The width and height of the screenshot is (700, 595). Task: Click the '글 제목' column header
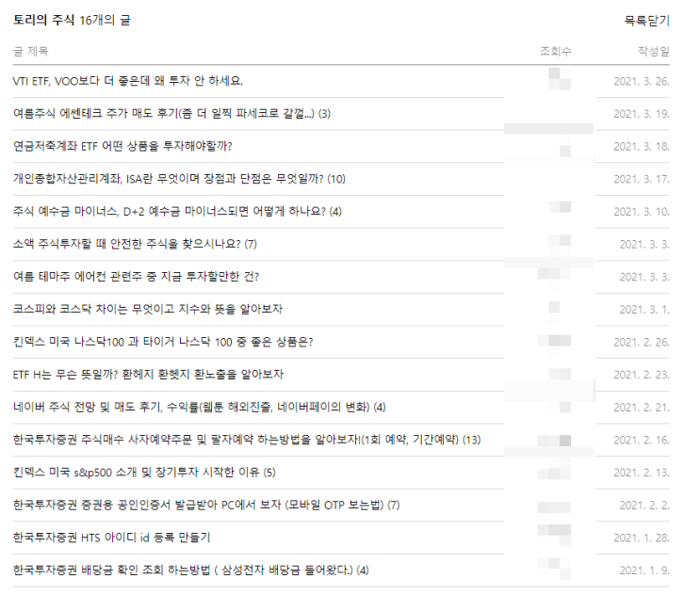coord(31,51)
